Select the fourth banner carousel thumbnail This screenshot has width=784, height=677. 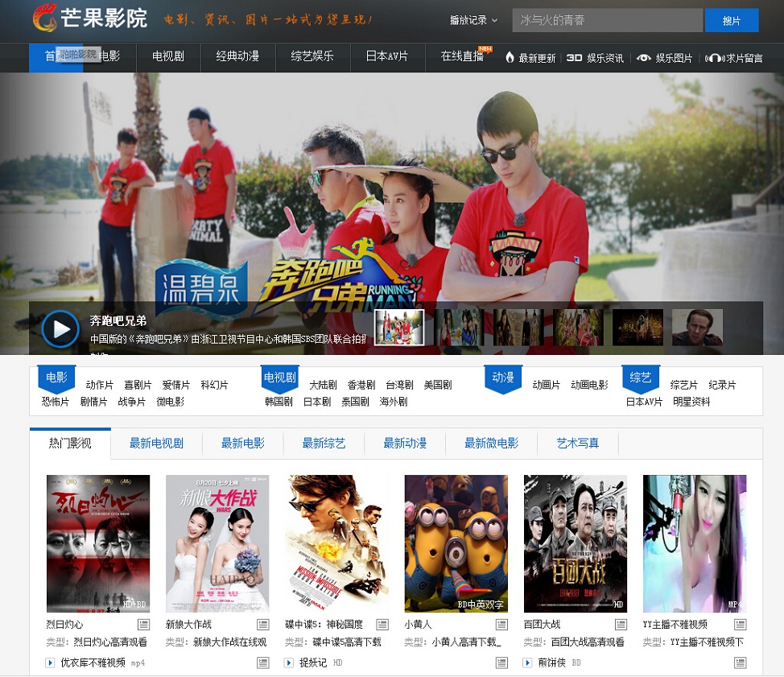(578, 328)
